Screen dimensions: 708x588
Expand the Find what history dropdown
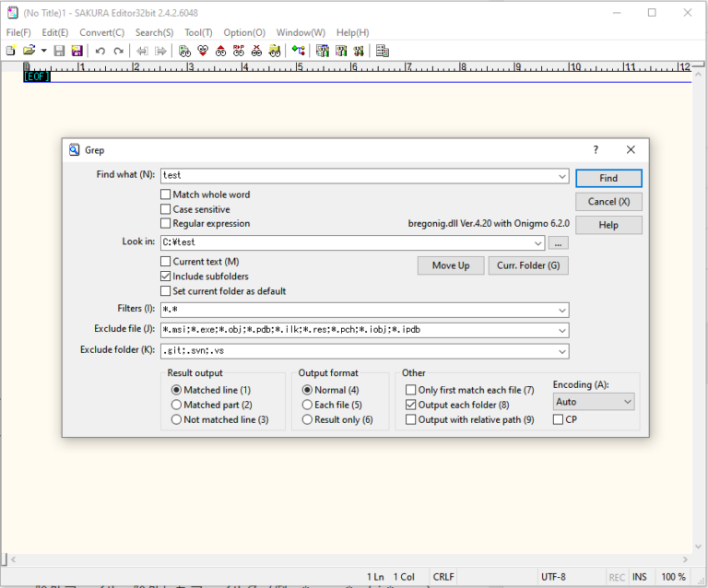pos(561,176)
